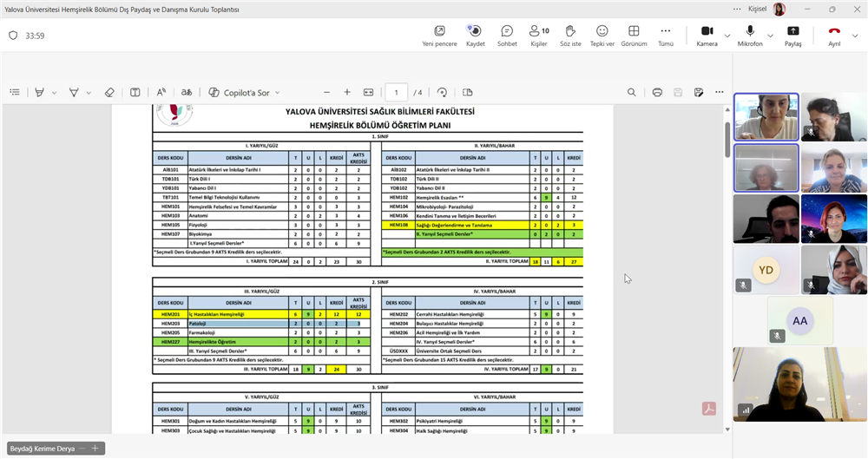868x459 pixels.
Task: Open the Copilot'a Sor dropdown
Action: point(278,93)
